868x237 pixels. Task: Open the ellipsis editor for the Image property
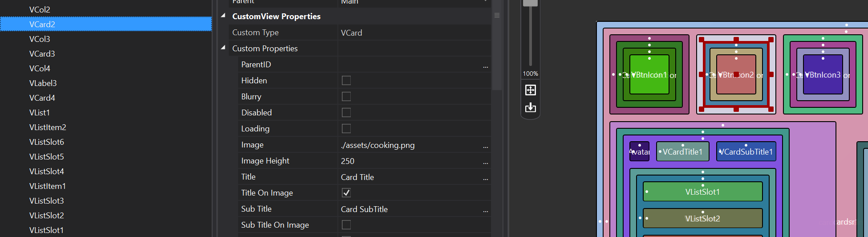(485, 145)
